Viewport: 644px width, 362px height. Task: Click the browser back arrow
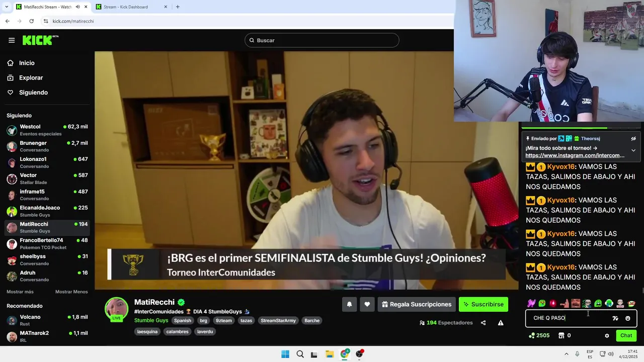click(8, 21)
